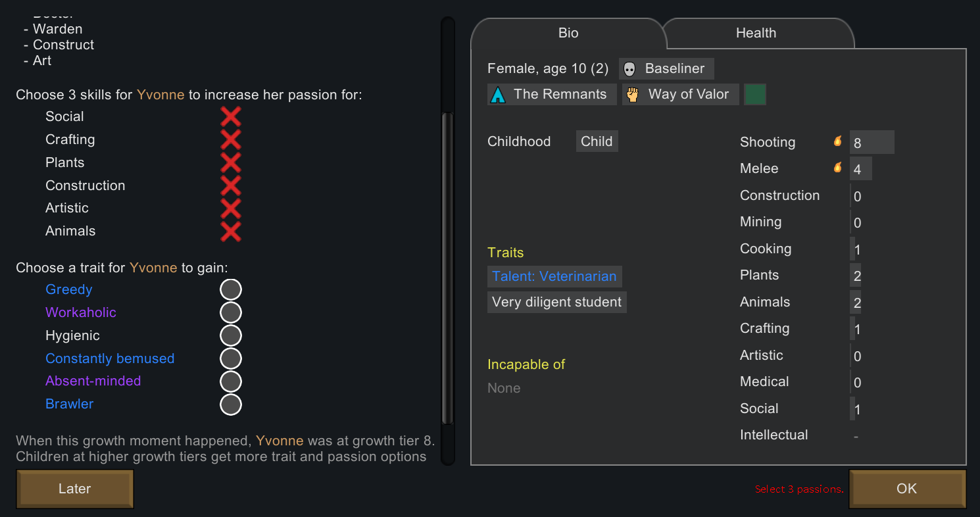This screenshot has height=517, width=980.
Task: Toggle the red X for Social passion
Action: click(230, 117)
